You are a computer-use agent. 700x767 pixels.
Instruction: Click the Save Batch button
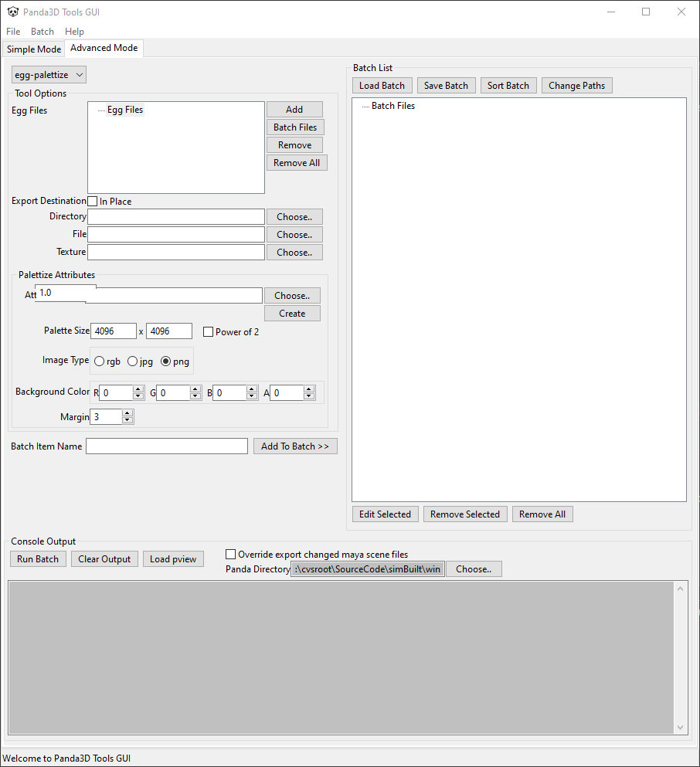(446, 86)
